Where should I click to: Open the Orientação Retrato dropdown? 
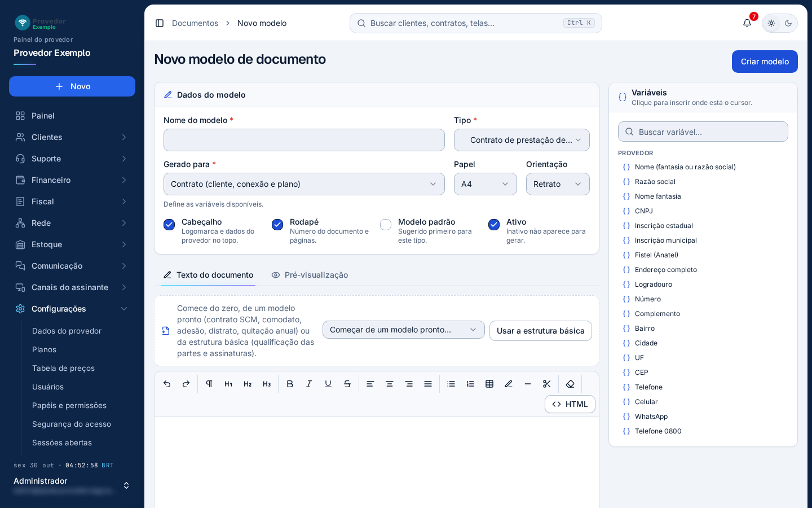pyautogui.click(x=558, y=184)
